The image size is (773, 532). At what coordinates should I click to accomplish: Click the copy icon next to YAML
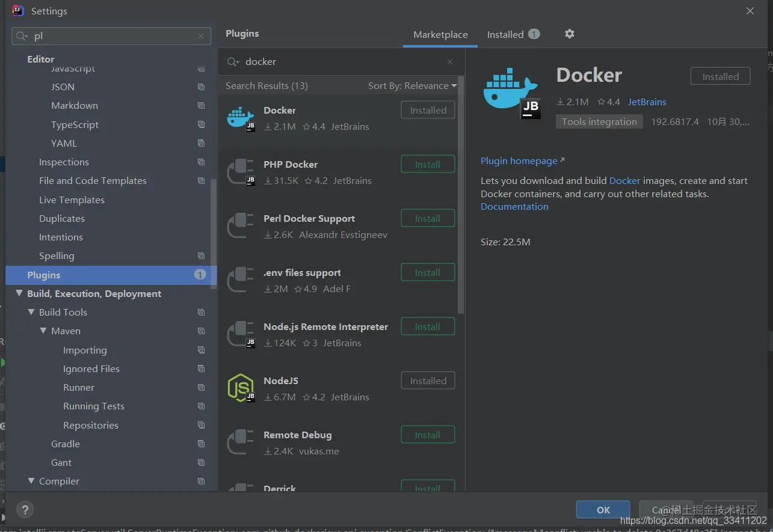click(201, 143)
